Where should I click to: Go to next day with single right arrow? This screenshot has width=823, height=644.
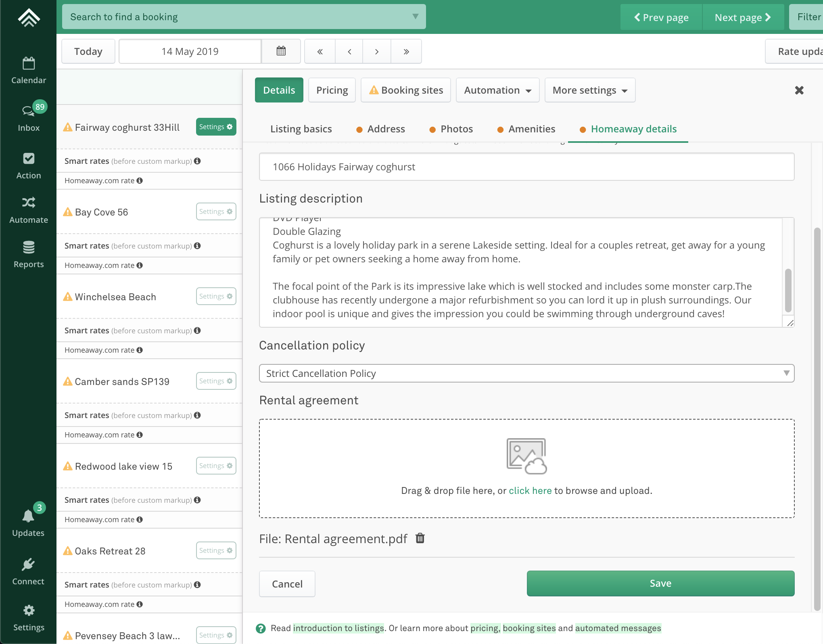point(377,51)
